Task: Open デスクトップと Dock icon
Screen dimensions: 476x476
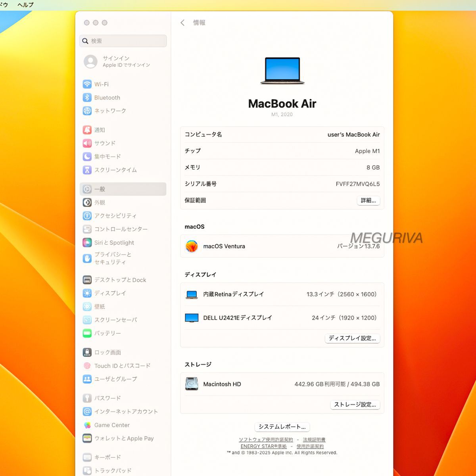Action: tap(87, 280)
